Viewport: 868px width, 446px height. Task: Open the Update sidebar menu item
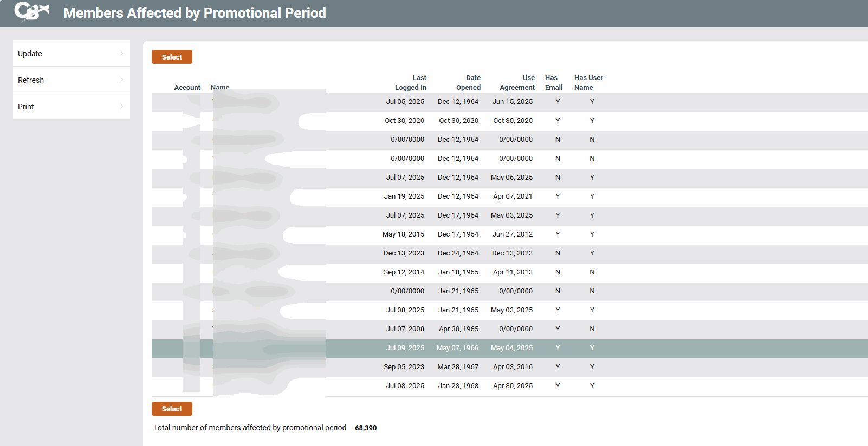(x=71, y=54)
